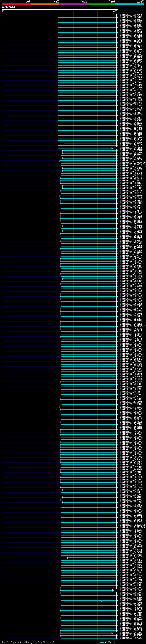Click hit label UniRef100_Q42887
This screenshot has width=146, height=644.
(x=131, y=143)
